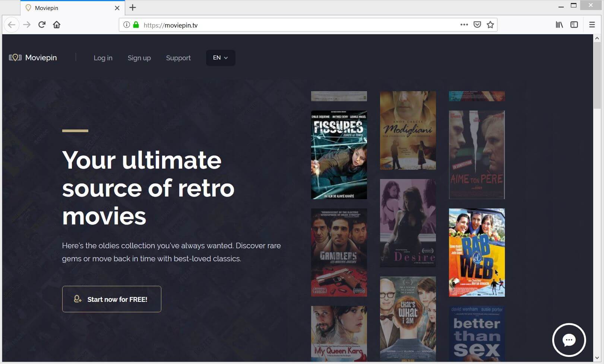Click the Moviepin logo
The height and width of the screenshot is (364, 604).
coord(33,58)
